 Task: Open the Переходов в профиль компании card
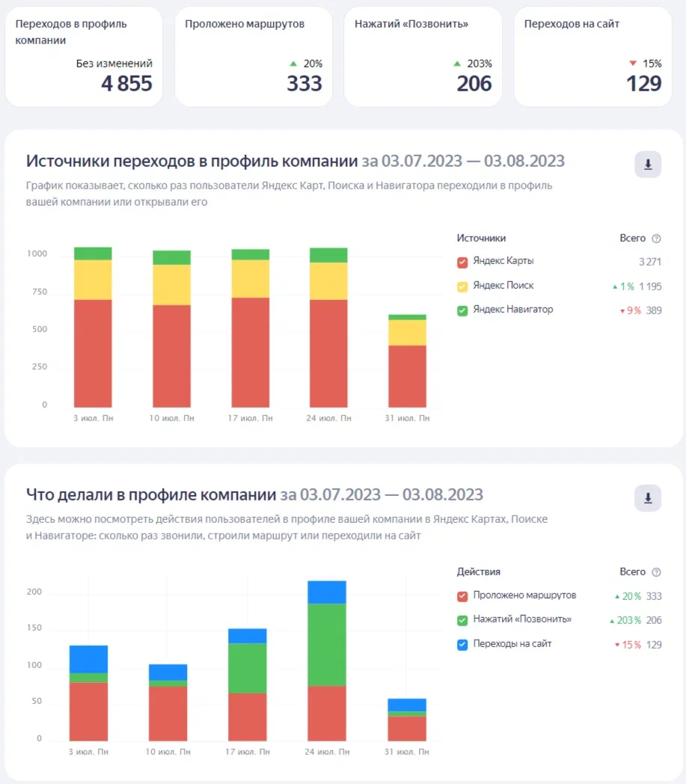coord(84,57)
